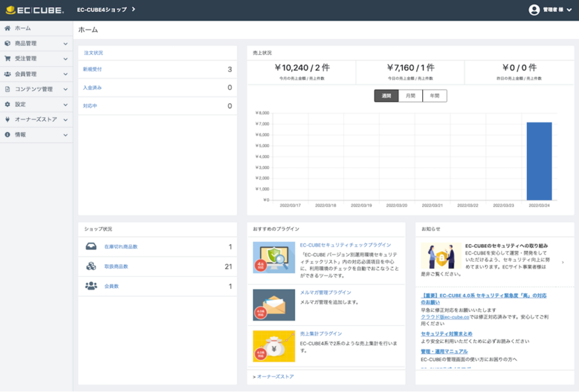Expand the コンテンツ管理 menu chevron
This screenshot has height=392, width=579.
click(x=66, y=89)
